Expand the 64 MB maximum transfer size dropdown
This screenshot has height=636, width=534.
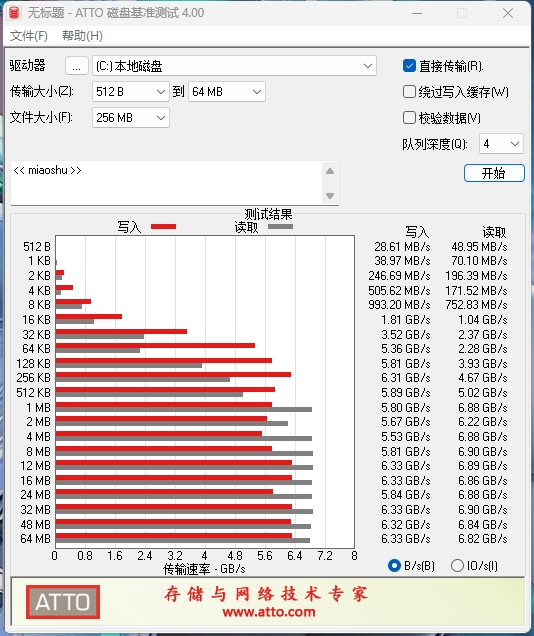pyautogui.click(x=227, y=92)
